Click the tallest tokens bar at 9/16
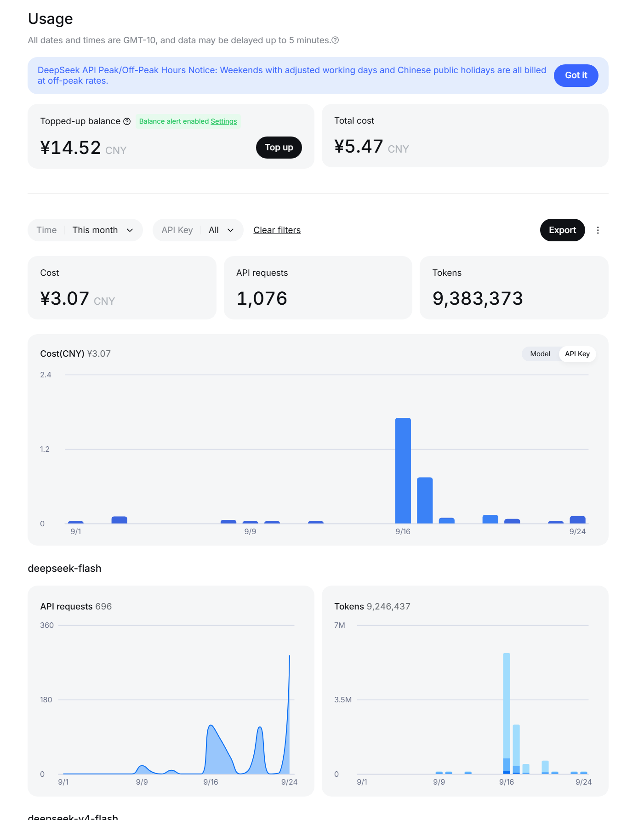The height and width of the screenshot is (820, 644). click(506, 713)
